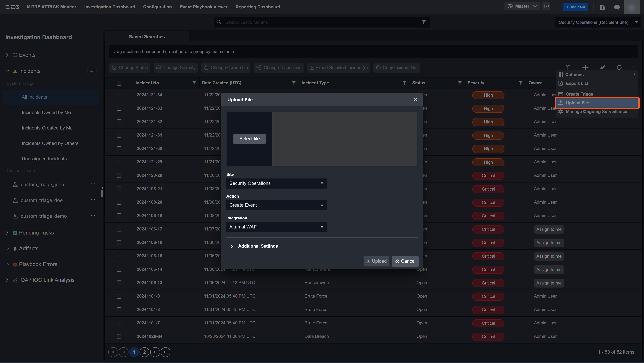Open the Site dropdown in Upload dialog
Screen dimensions: 644x363
(x=276, y=183)
